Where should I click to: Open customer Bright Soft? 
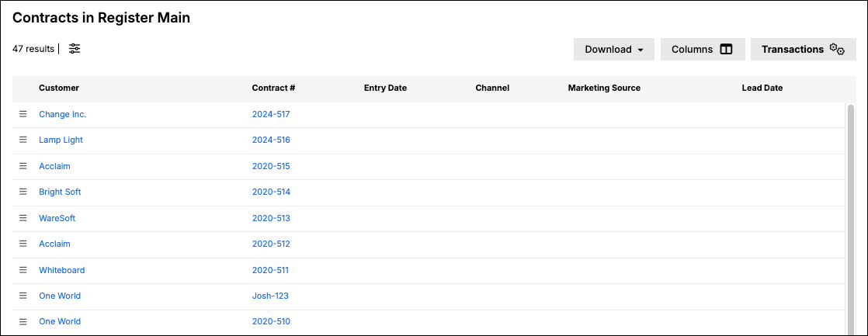point(60,192)
